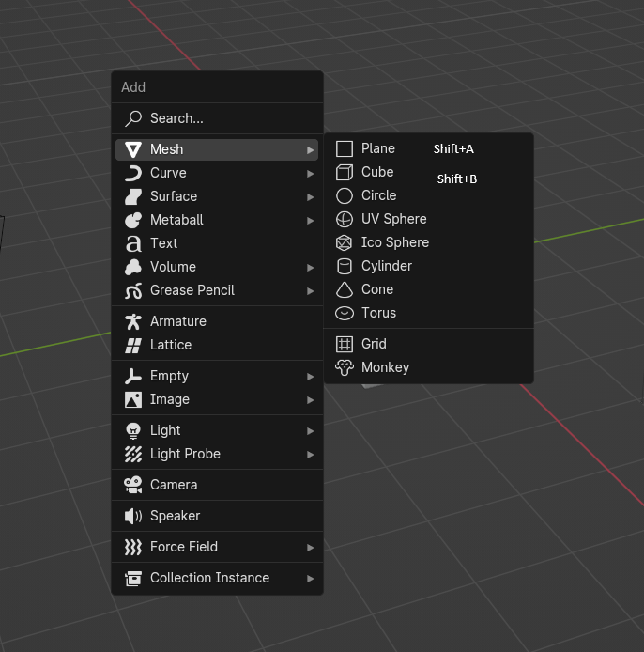Image resolution: width=644 pixels, height=652 pixels.
Task: Click the Grease Pencil squiggle icon
Action: coord(133,290)
